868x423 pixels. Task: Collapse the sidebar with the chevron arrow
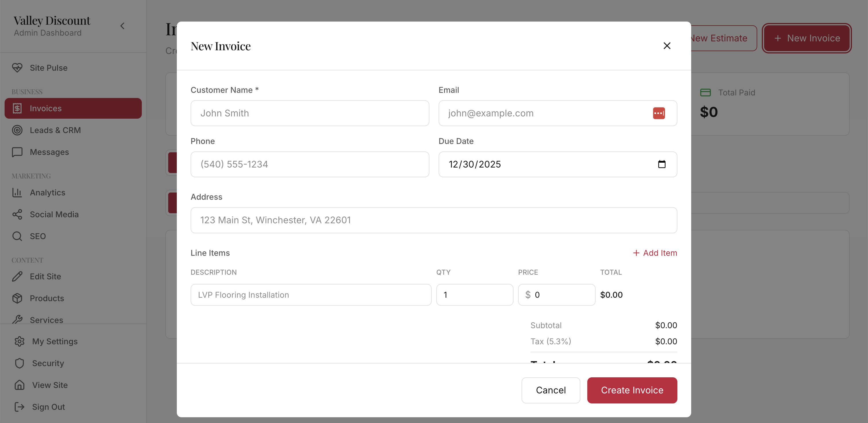click(x=122, y=26)
